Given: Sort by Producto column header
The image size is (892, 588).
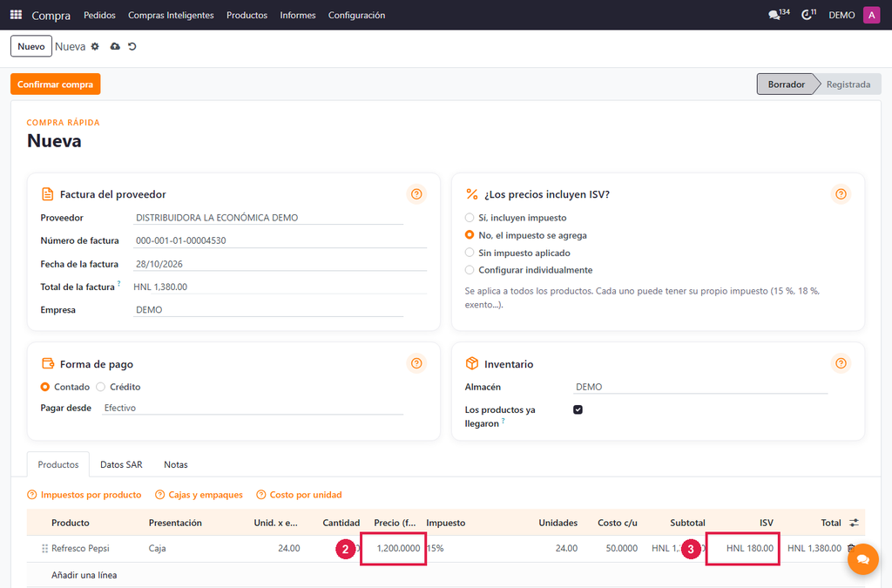Looking at the screenshot, I should tap(71, 523).
